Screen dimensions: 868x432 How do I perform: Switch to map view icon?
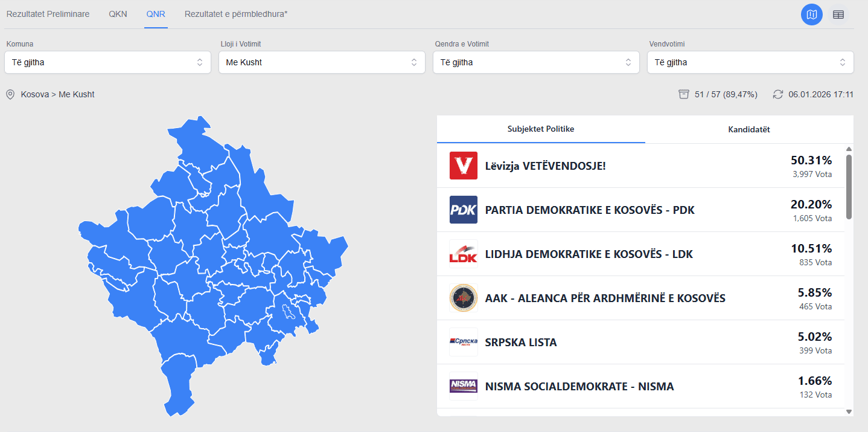tap(811, 15)
